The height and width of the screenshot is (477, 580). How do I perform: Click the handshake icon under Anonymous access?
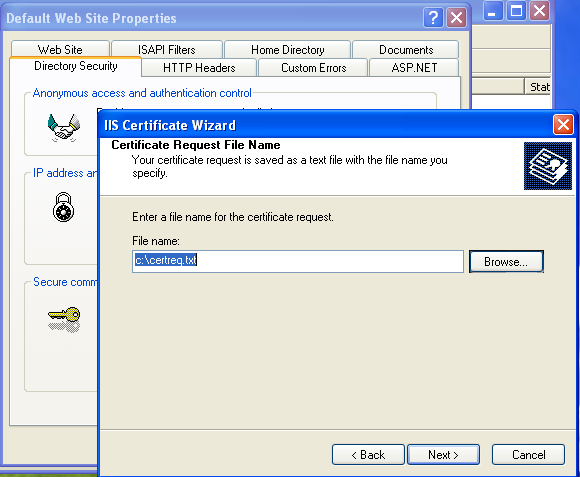point(64,128)
